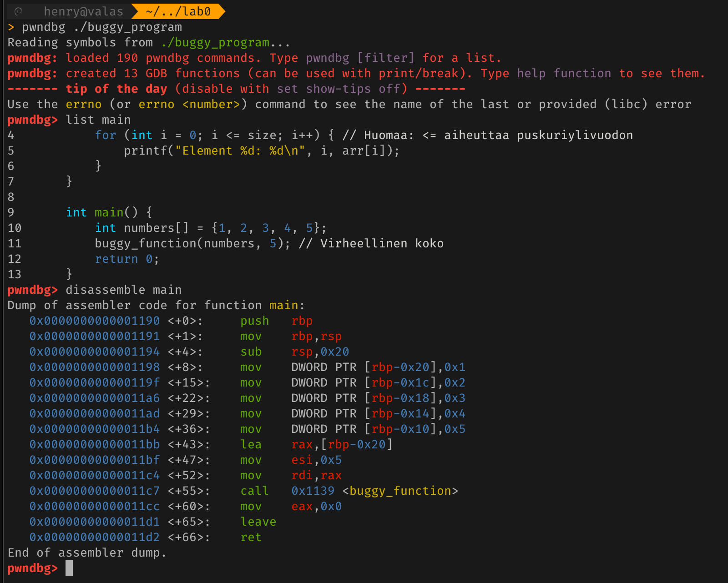Click the address 0x0000000000001190
This screenshot has width=728, height=583.
click(x=95, y=321)
